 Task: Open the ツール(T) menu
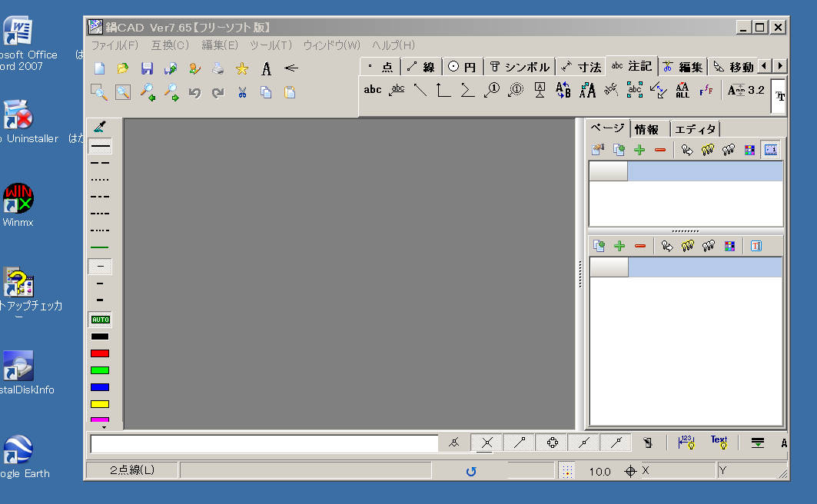(x=271, y=45)
